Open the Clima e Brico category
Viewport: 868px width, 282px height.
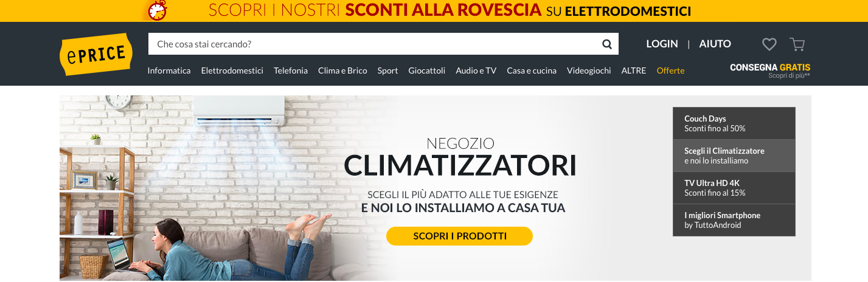tap(342, 70)
